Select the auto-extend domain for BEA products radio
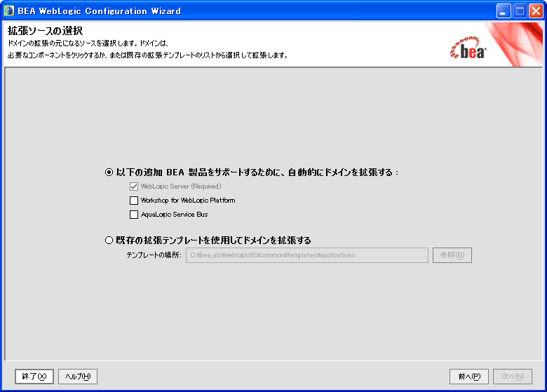Image resolution: width=547 pixels, height=392 pixels. (x=109, y=173)
